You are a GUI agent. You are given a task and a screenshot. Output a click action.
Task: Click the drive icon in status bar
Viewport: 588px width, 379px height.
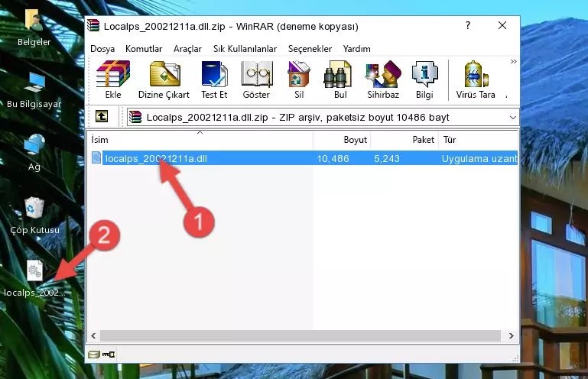coord(94,355)
